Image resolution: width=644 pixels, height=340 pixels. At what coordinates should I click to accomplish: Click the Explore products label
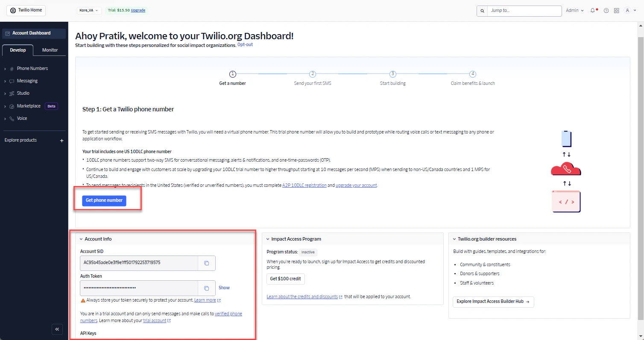coord(20,140)
